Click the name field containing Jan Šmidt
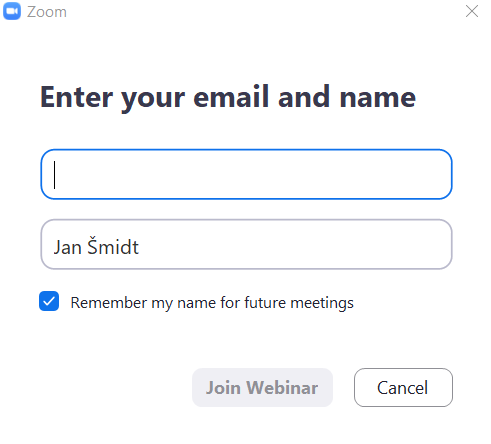Image resolution: width=491 pixels, height=444 pixels. [246, 244]
